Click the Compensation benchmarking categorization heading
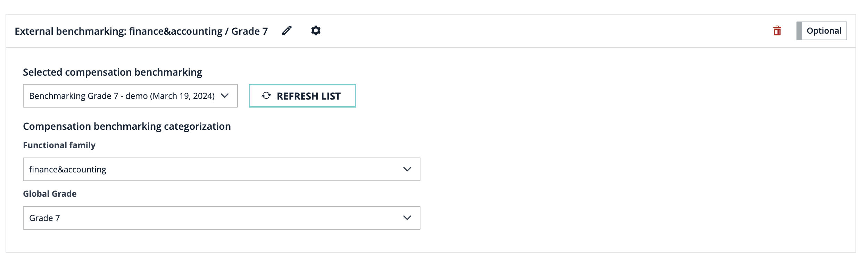This screenshot has width=868, height=263. pos(127,126)
